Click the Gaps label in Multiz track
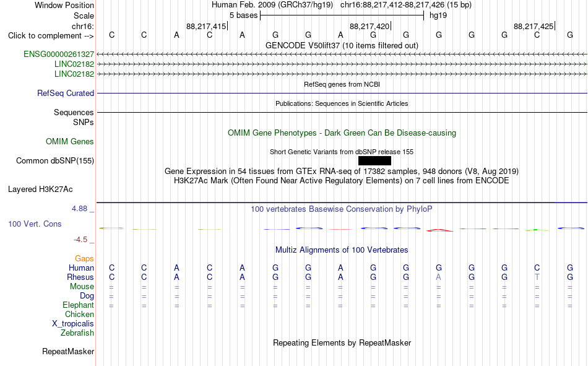 (84, 259)
